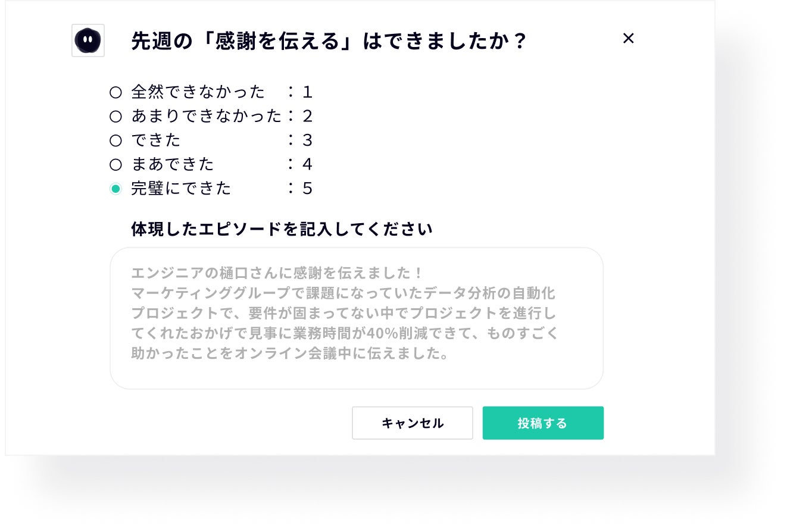787x532 pixels.
Task: Click the 全然できなかった option label text
Action: pyautogui.click(x=198, y=92)
